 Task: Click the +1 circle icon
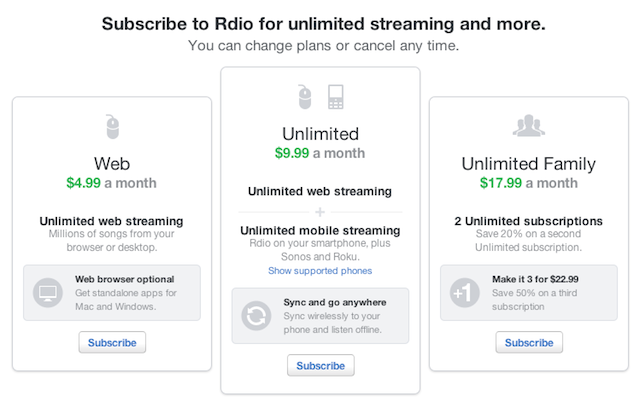pyautogui.click(x=464, y=293)
